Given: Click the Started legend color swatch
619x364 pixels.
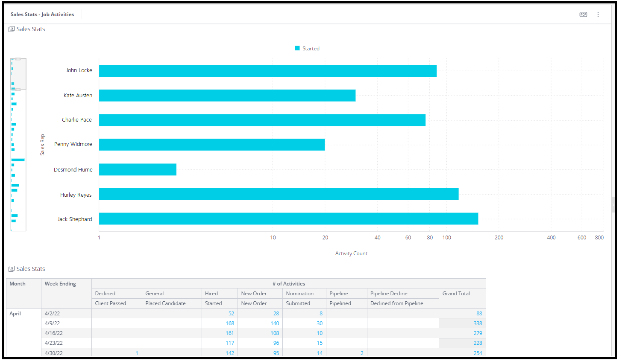Looking at the screenshot, I should click(x=297, y=48).
